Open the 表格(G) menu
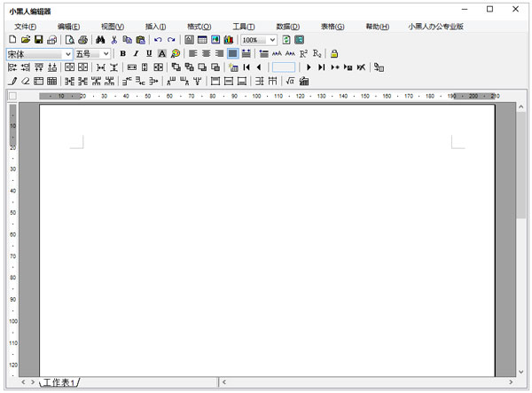Screen dimensions: 532x393 [332, 27]
